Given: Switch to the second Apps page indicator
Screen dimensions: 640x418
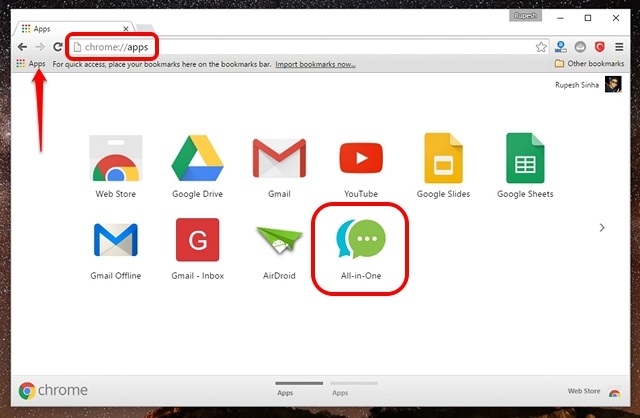Looking at the screenshot, I should (354, 388).
